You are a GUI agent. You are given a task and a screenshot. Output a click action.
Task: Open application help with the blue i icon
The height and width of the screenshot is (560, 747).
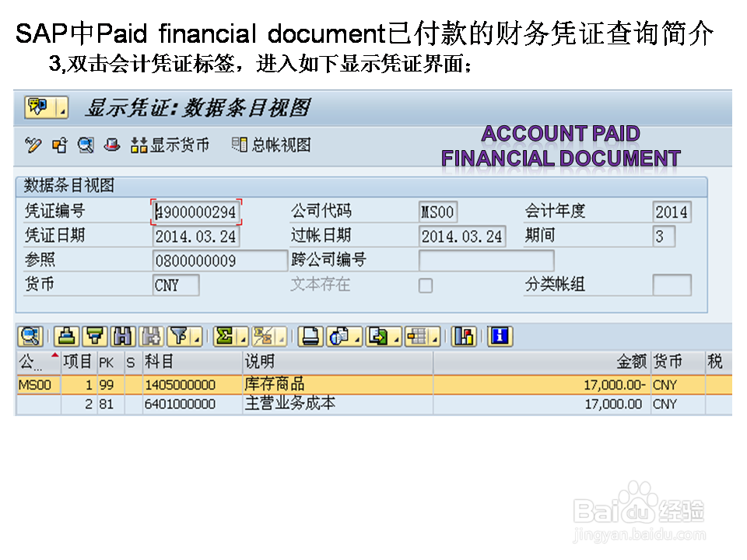pyautogui.click(x=499, y=336)
